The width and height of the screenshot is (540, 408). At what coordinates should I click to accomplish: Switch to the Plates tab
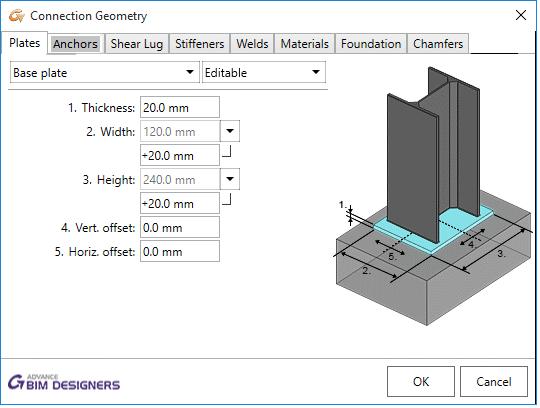click(x=24, y=43)
